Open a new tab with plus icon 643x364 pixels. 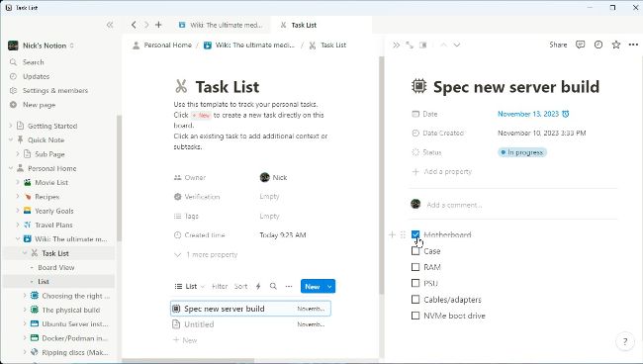[158, 25]
